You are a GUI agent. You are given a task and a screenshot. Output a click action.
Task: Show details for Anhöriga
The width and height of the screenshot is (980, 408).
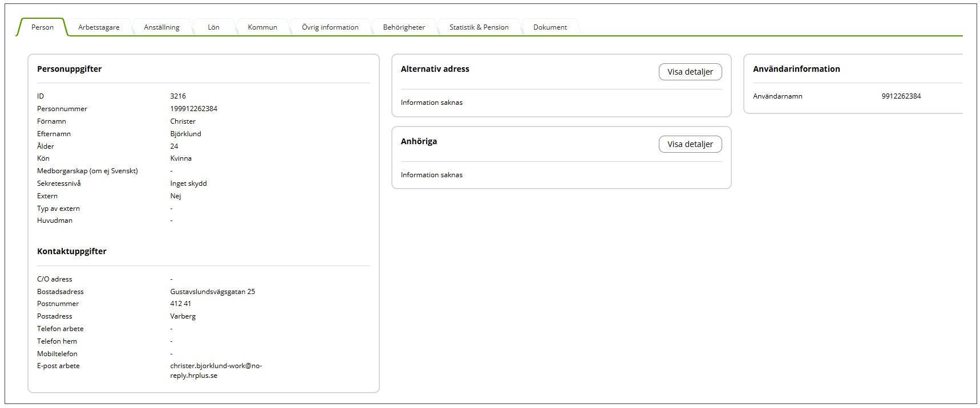pos(690,144)
